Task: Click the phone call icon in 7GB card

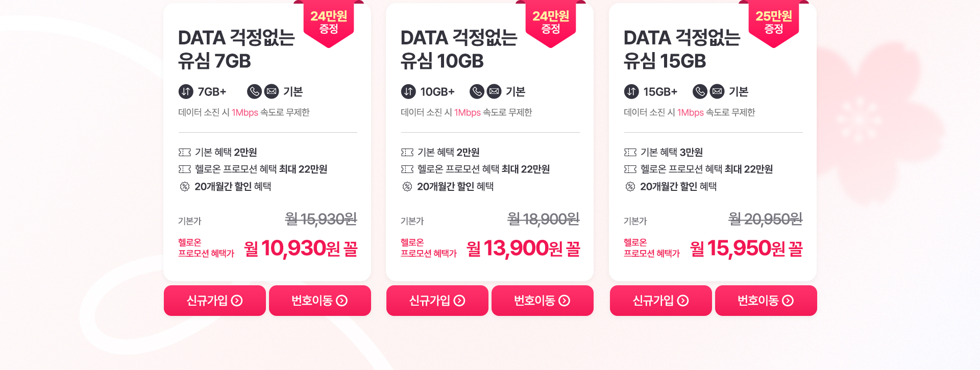Action: coord(254,91)
